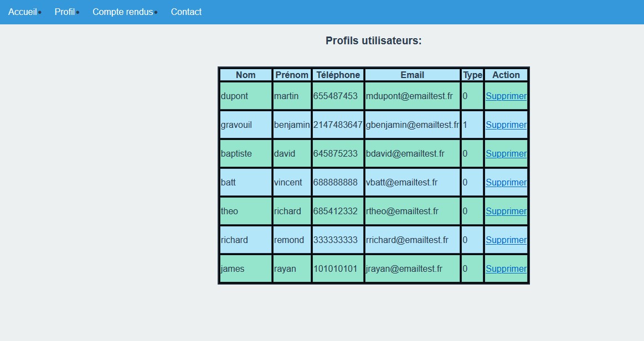Click Supprimer in the baptiste row
Screen dimensions: 644x341
[506, 154]
